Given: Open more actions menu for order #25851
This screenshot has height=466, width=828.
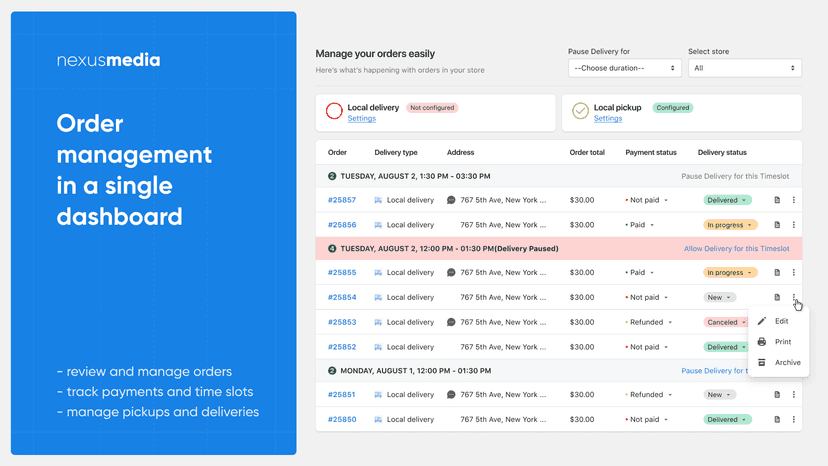Looking at the screenshot, I should (794, 395).
